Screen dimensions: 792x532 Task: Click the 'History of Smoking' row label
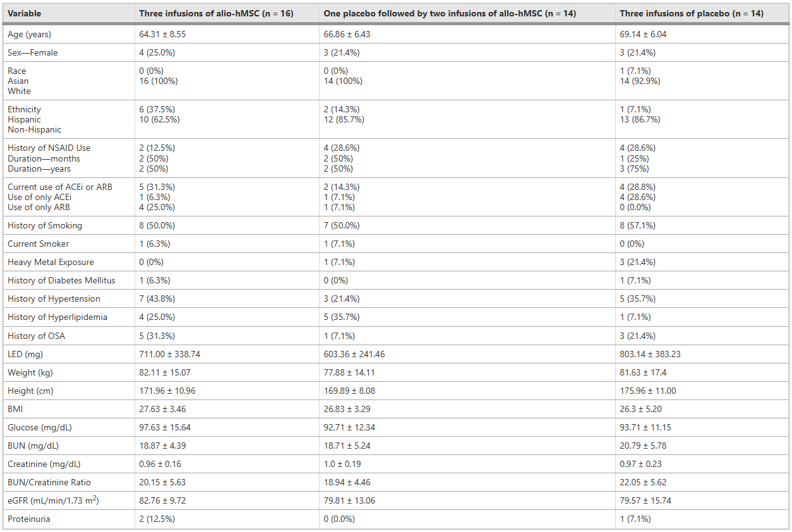coord(45,225)
